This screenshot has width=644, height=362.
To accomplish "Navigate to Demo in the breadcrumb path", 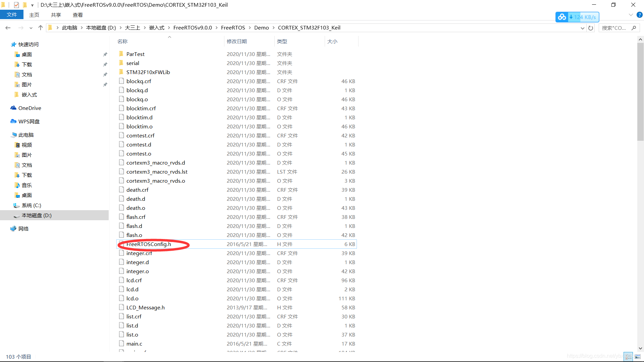I will [261, 28].
